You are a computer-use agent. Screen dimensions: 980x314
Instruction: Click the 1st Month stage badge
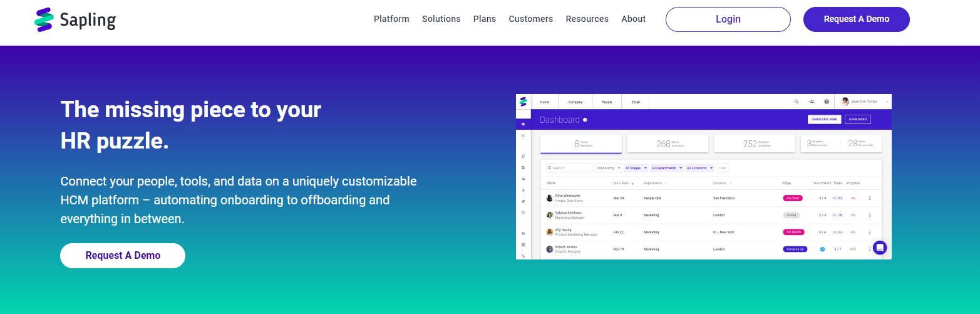(793, 232)
